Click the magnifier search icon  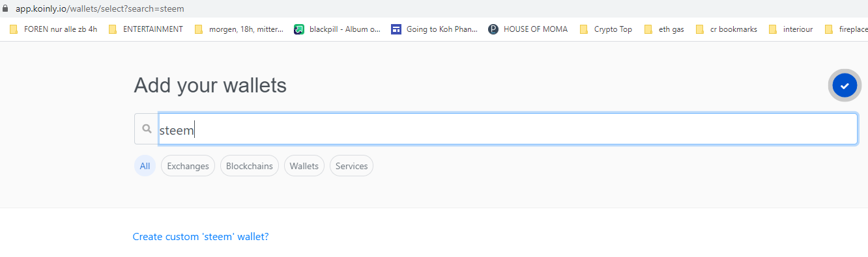click(147, 129)
